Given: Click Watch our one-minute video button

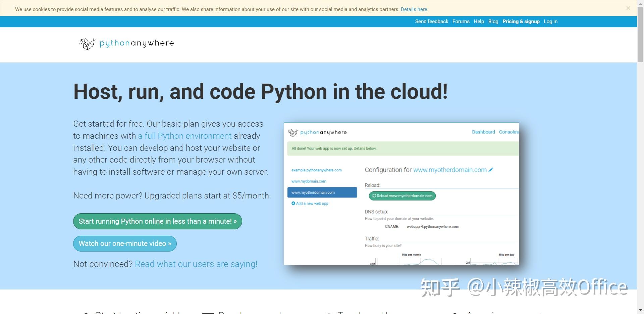Looking at the screenshot, I should click(x=124, y=243).
